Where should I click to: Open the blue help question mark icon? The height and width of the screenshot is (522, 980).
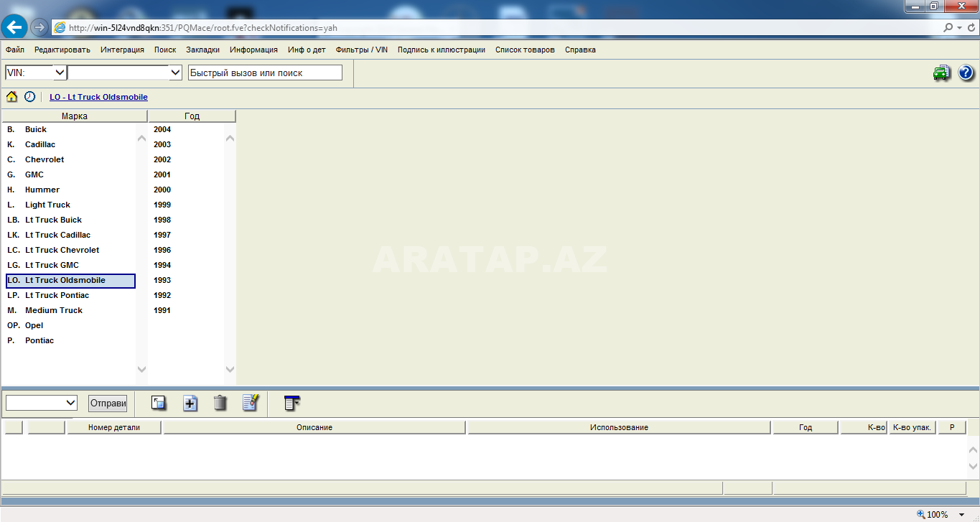(966, 73)
